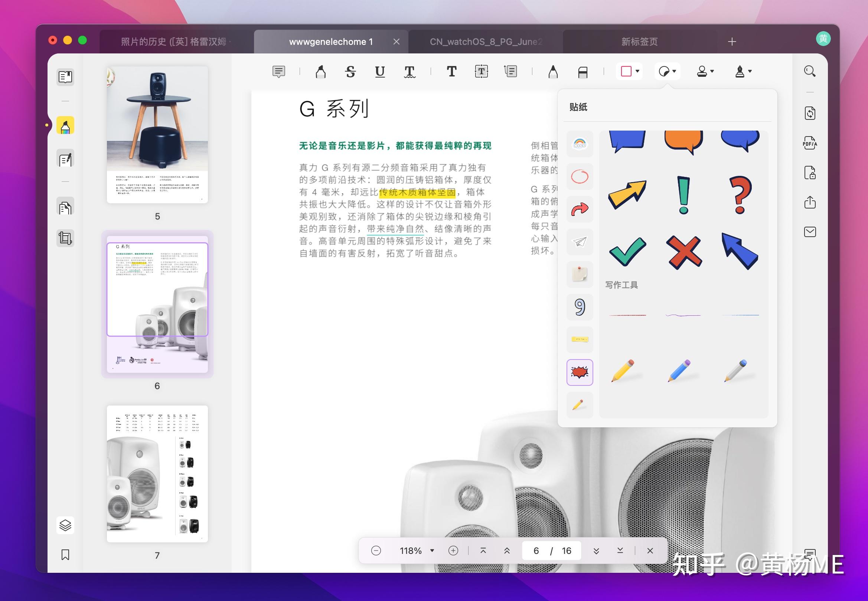This screenshot has height=601, width=868.
Task: Add a new tab with plus button
Action: [732, 42]
